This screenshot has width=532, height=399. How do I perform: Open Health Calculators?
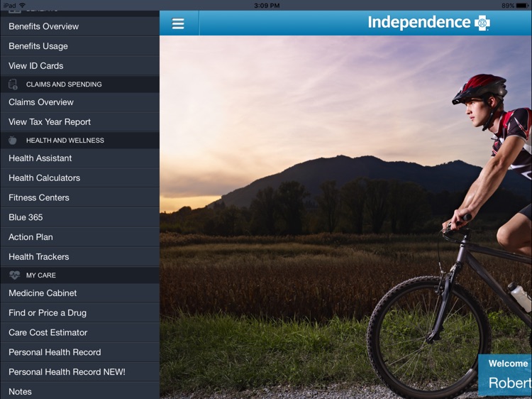coord(79,178)
